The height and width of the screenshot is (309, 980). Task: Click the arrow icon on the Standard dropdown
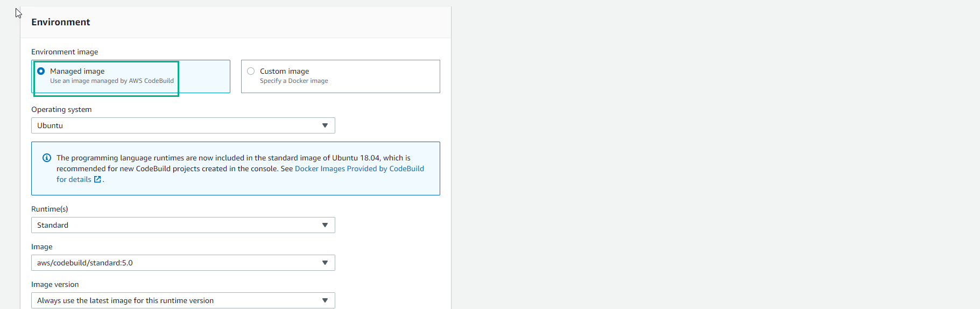325,225
